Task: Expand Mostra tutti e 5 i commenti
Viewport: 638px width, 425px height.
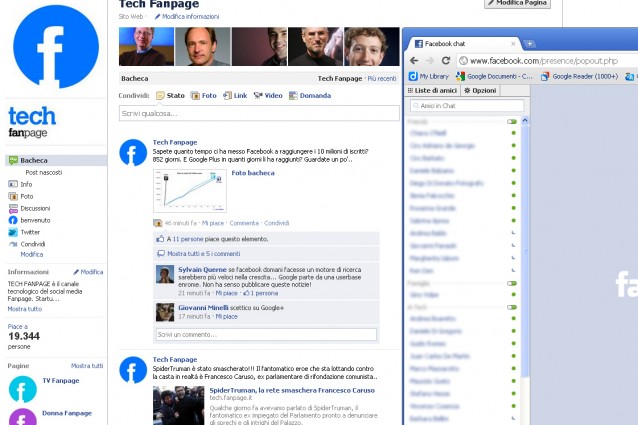Action: tap(203, 254)
